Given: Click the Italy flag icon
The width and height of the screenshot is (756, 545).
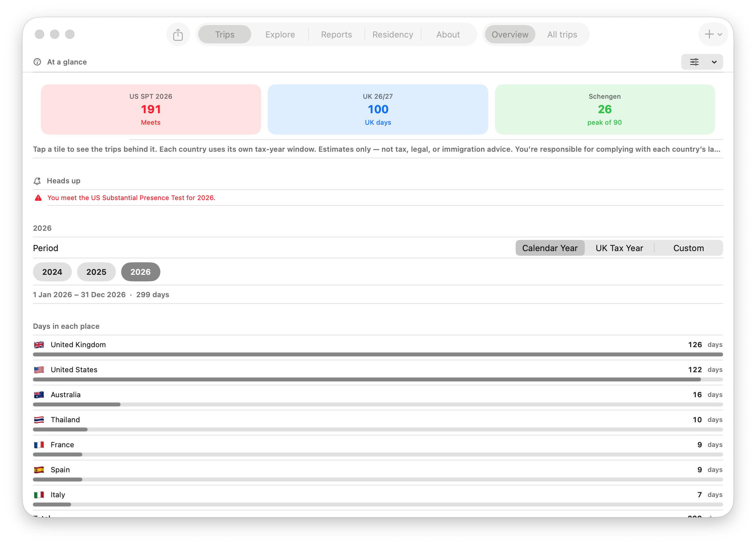Looking at the screenshot, I should pyautogui.click(x=39, y=495).
